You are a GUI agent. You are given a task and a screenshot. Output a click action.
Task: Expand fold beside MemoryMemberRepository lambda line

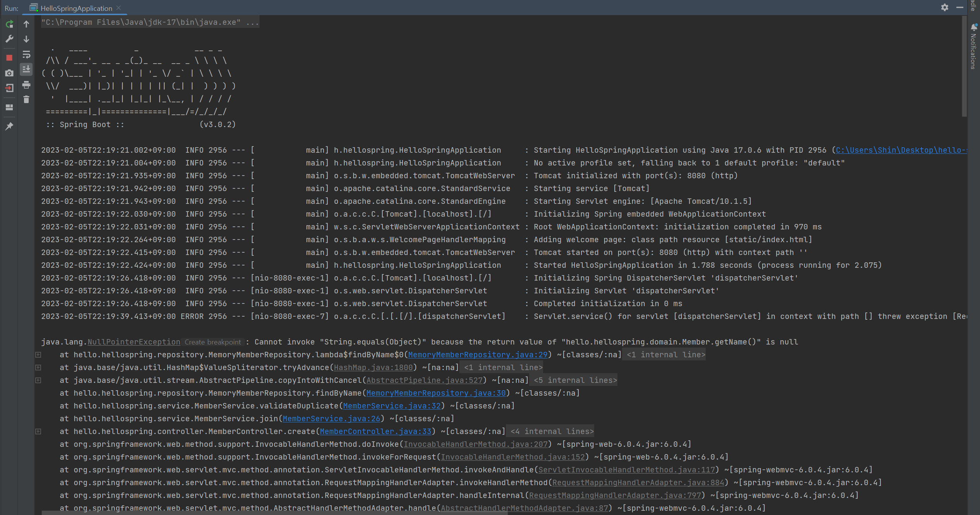click(38, 355)
